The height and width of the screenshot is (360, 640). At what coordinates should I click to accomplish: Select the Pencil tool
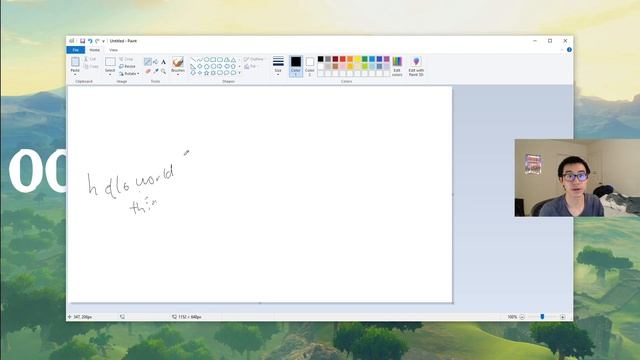coord(148,62)
